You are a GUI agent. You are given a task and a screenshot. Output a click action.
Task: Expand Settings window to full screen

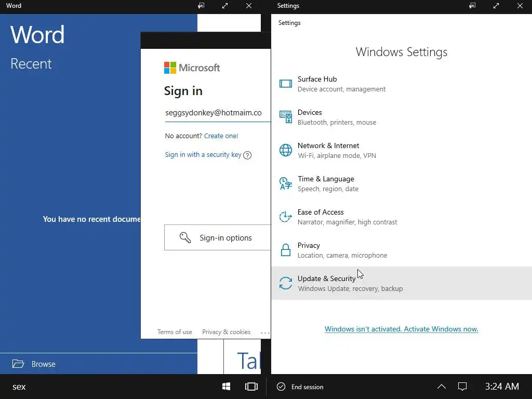coord(496,6)
